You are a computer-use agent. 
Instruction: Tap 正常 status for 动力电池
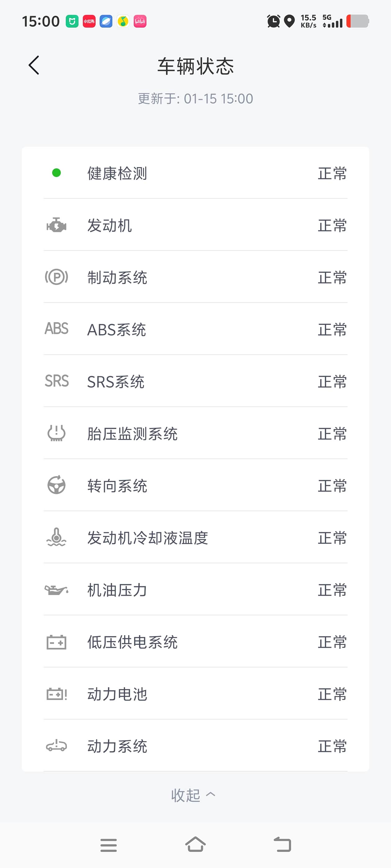[x=332, y=694]
